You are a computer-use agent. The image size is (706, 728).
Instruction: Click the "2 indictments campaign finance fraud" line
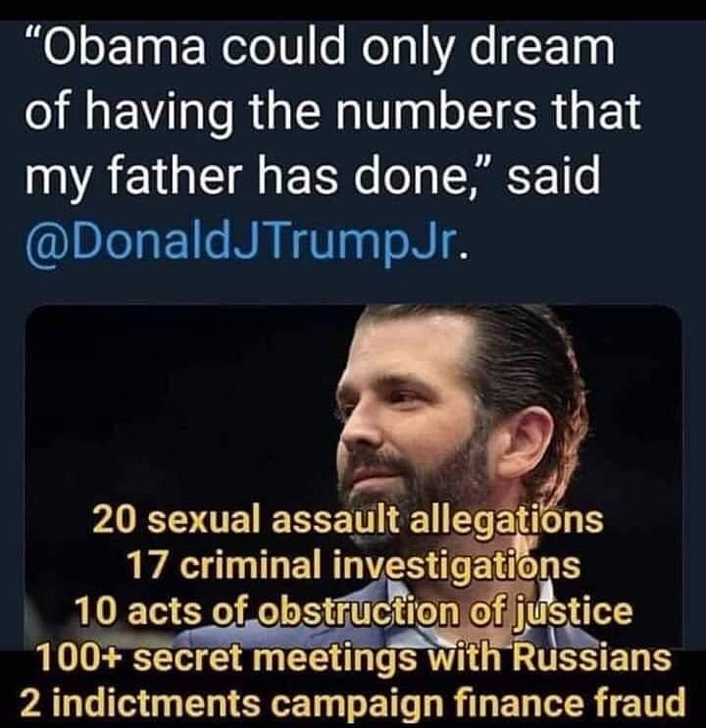tap(353, 702)
